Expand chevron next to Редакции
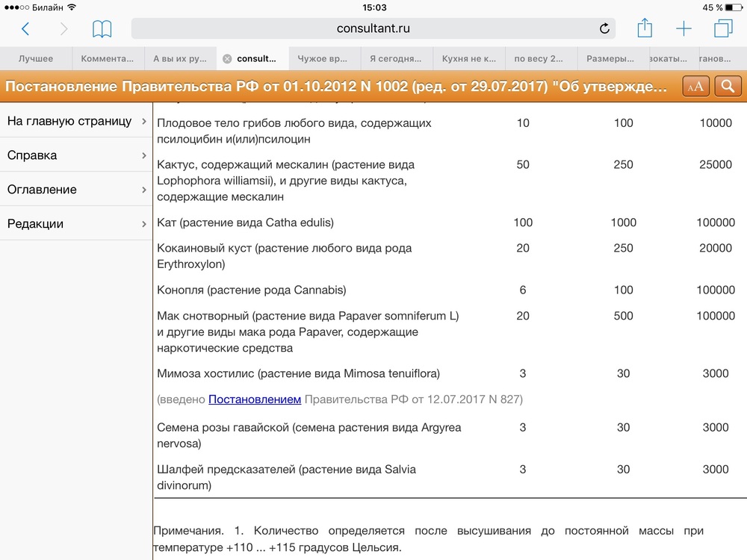 (144, 224)
